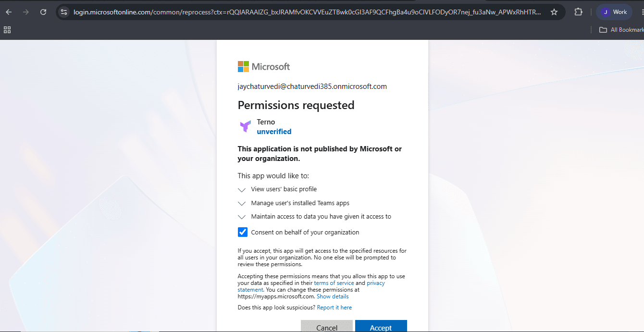Click the Show details link

(x=333, y=296)
